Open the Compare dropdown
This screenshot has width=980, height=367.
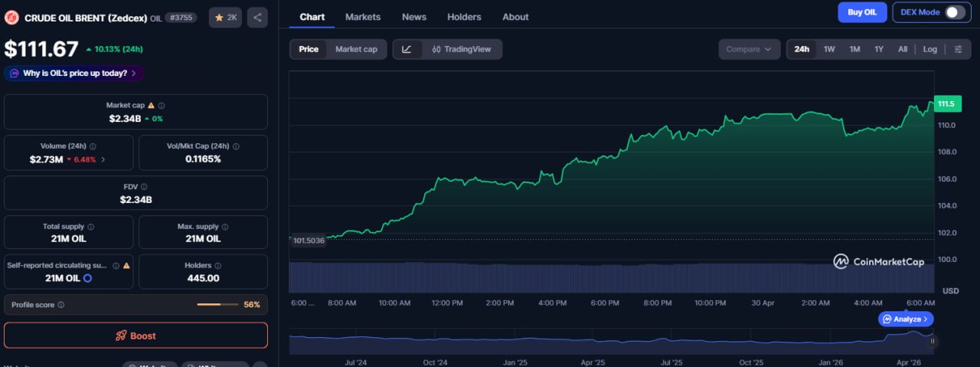coord(749,49)
